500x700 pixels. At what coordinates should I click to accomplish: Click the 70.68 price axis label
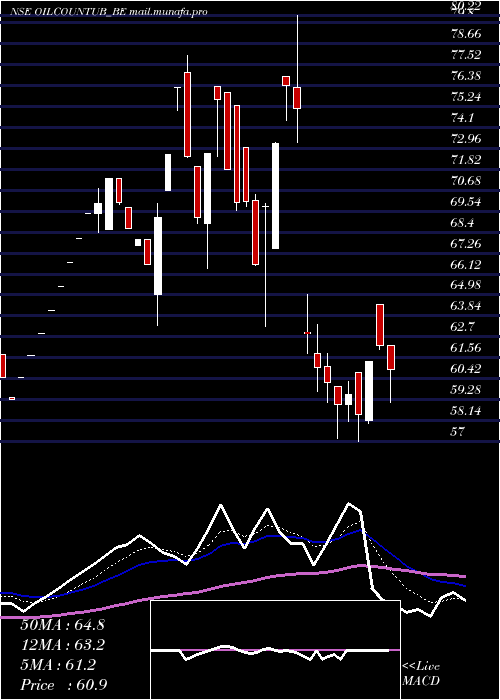466,181
